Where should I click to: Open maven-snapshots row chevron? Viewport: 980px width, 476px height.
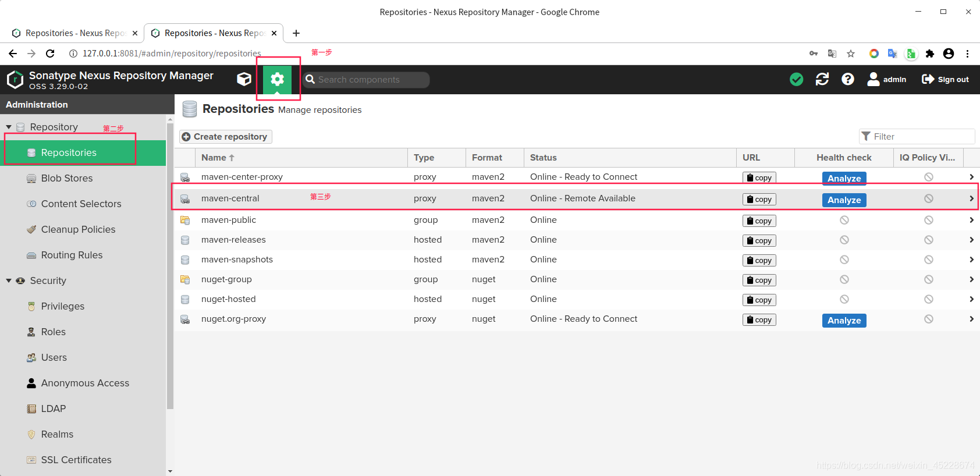pyautogui.click(x=971, y=260)
